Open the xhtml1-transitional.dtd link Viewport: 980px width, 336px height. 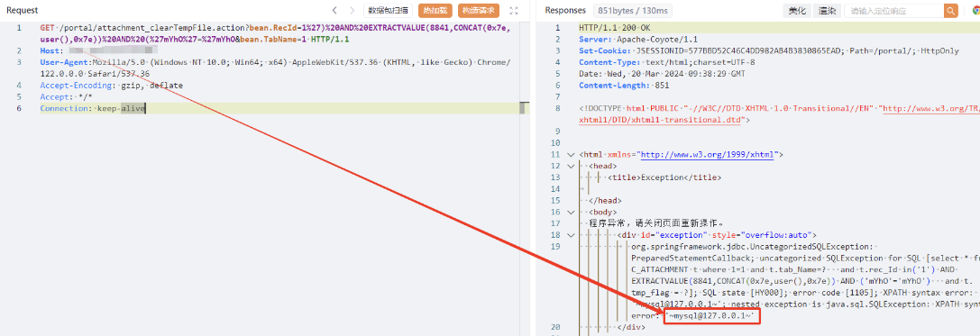[x=659, y=119]
